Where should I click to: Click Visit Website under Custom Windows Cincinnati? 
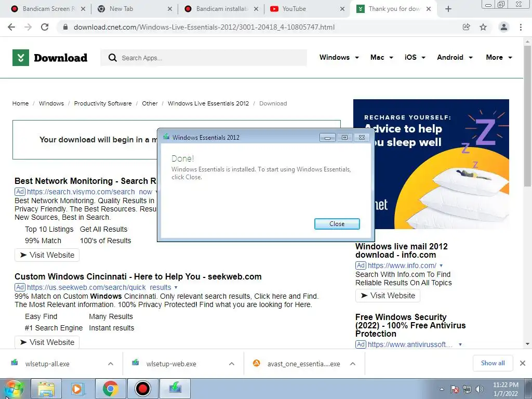47,342
